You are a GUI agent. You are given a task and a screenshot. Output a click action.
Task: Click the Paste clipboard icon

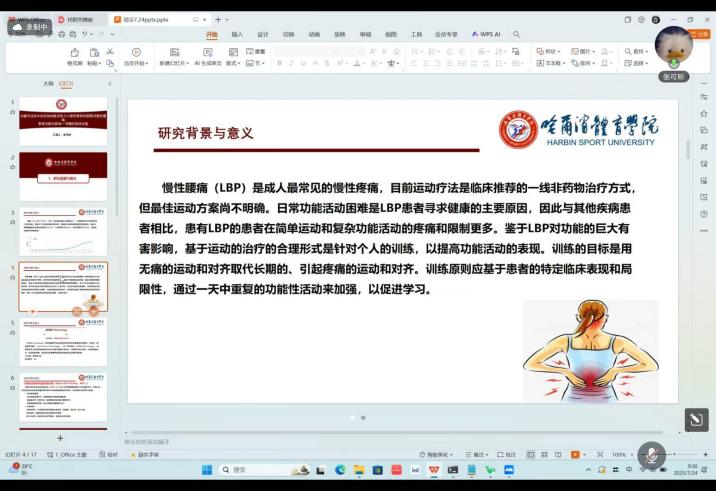94,53
